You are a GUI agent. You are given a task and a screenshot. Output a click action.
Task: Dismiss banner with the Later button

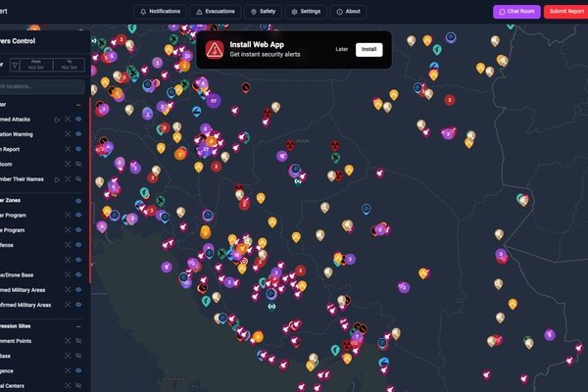click(342, 50)
